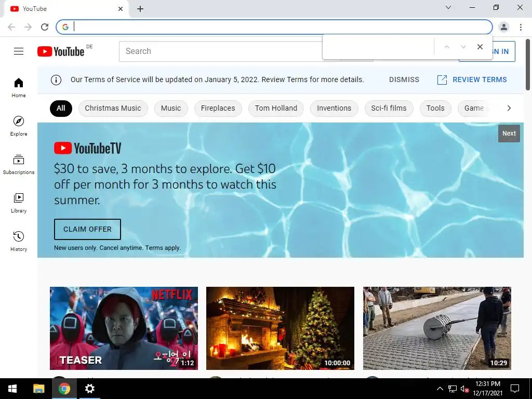Jump to previous find result
The height and width of the screenshot is (399, 532).
pos(447,47)
